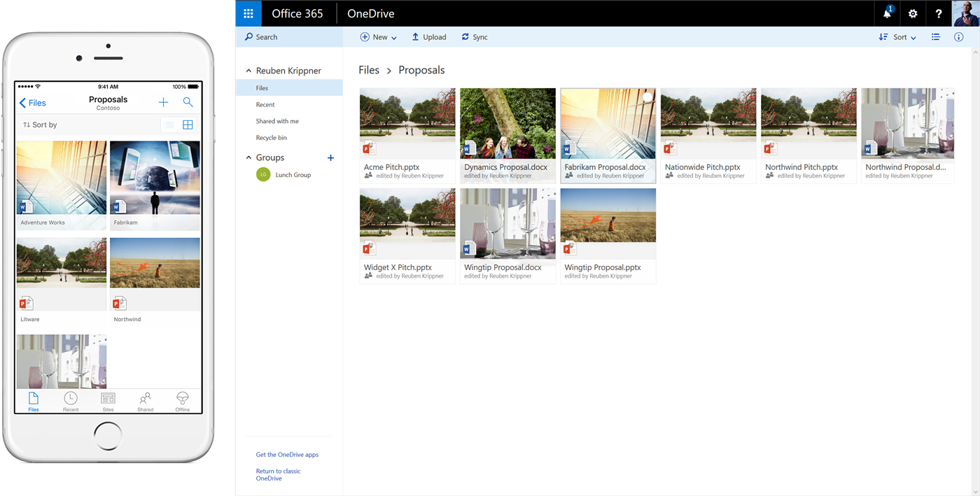Screen dimensions: 980x496
Task: Open the New dropdown menu
Action: [x=379, y=37]
